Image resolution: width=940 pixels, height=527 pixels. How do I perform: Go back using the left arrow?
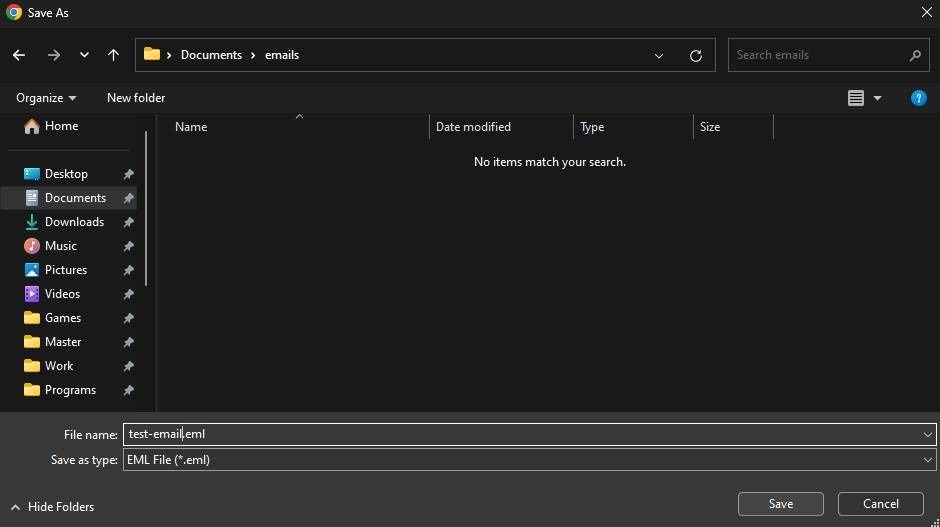click(x=19, y=55)
